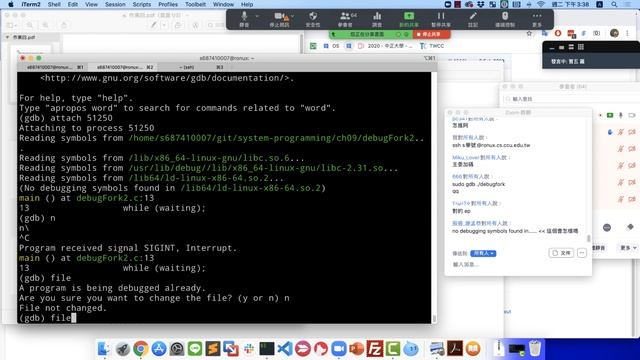Open the Session menu in menu bar

(x=115, y=4)
